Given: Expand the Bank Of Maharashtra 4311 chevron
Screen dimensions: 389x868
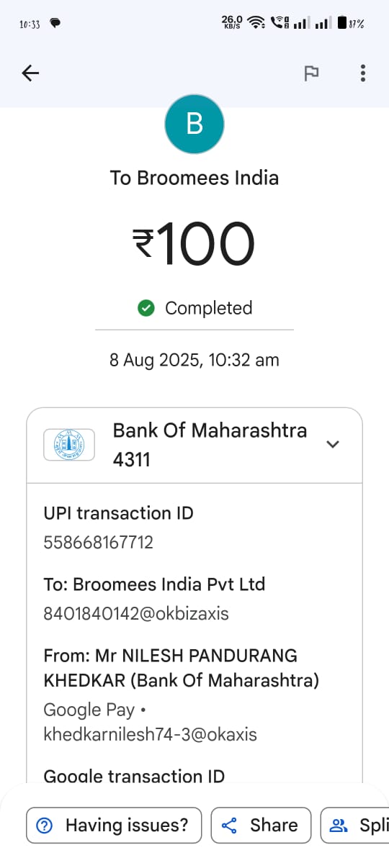Looking at the screenshot, I should coord(333,444).
